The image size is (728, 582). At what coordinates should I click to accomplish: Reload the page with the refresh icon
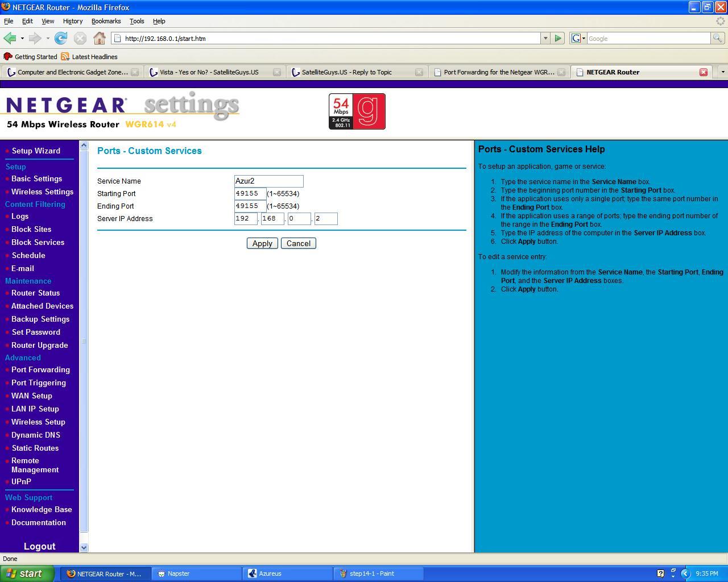click(61, 38)
